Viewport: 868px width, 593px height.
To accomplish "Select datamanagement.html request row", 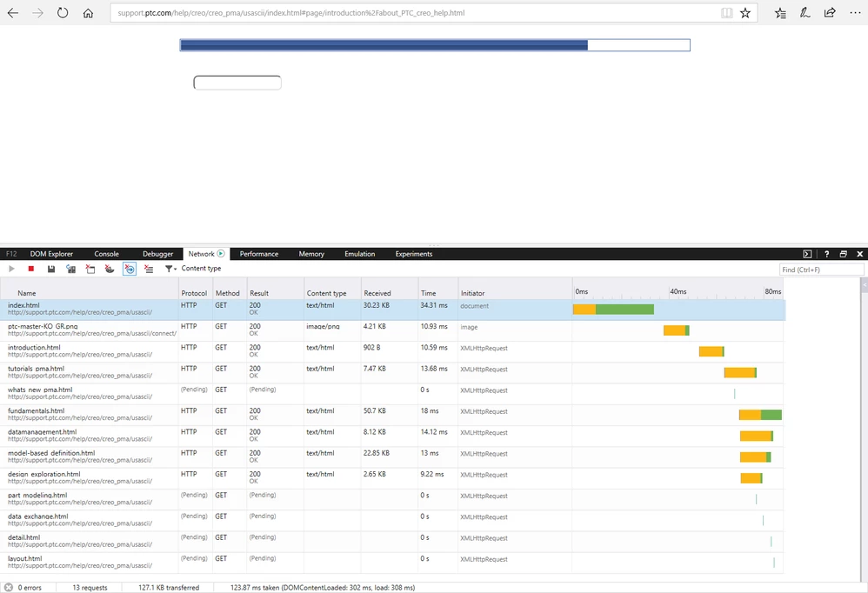I will point(392,436).
